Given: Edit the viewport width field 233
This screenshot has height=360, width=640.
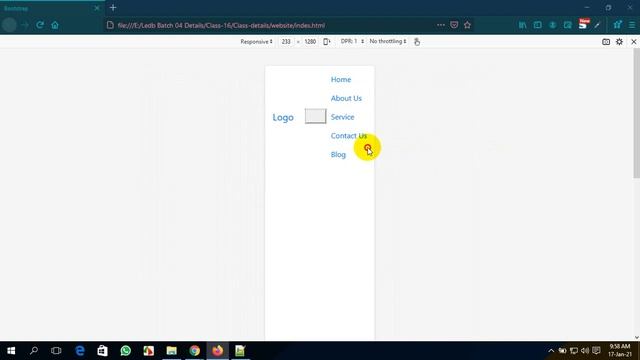Looking at the screenshot, I should click(x=286, y=42).
